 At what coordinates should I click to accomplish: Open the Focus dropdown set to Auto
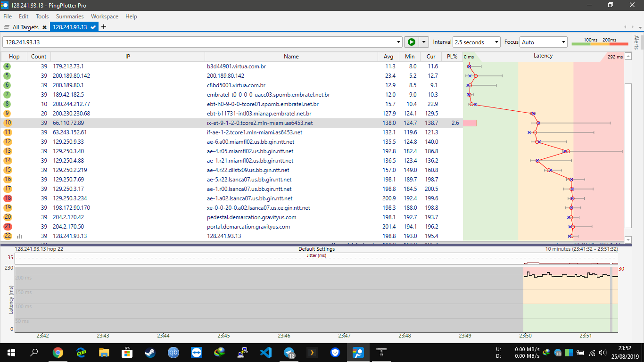pos(543,42)
